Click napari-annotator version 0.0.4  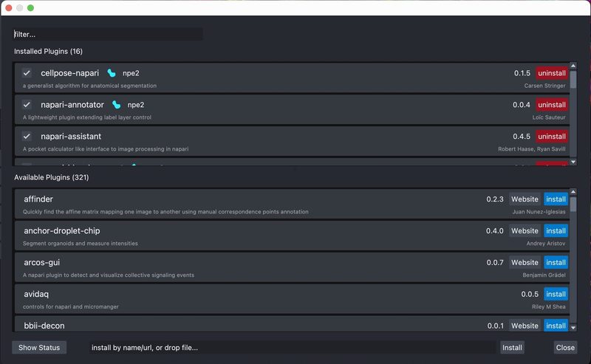pos(522,105)
